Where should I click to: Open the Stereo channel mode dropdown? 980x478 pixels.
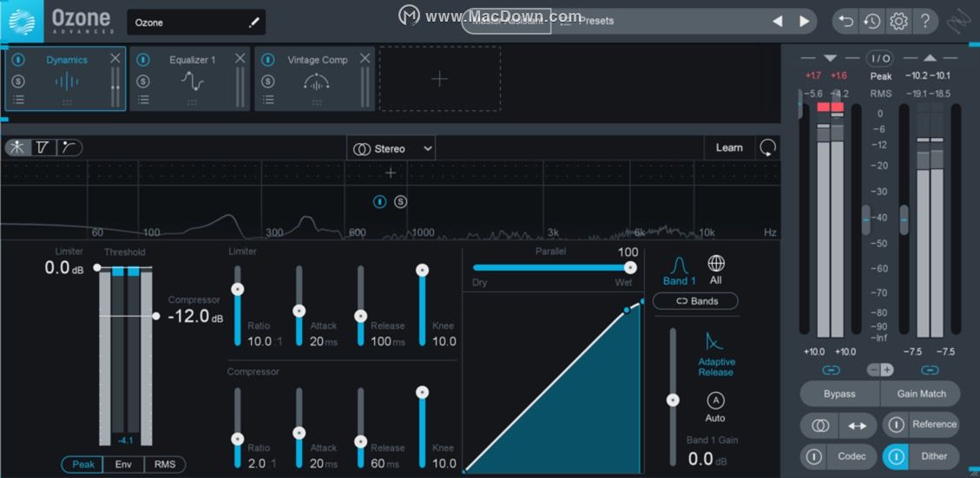(x=391, y=148)
